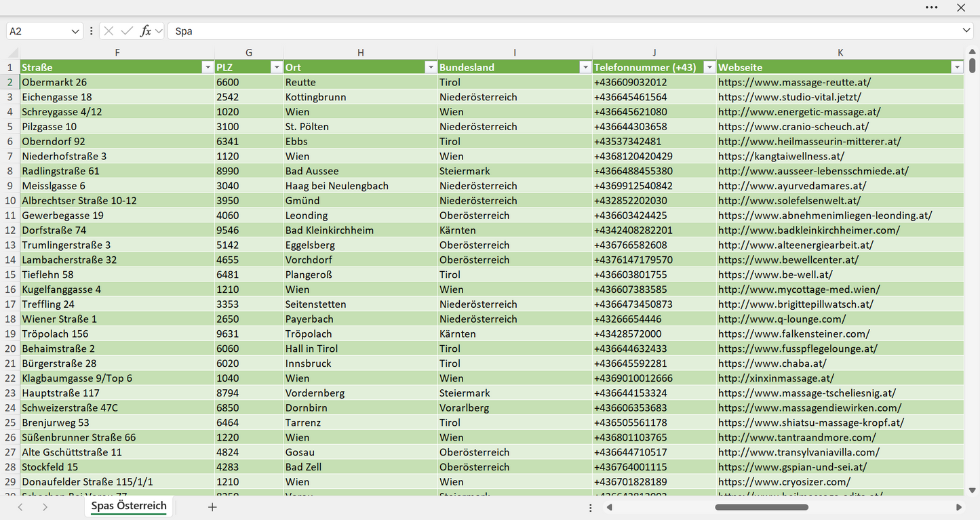Click the horizontal scrollbar thumb
The height and width of the screenshot is (520, 980).
click(x=762, y=507)
